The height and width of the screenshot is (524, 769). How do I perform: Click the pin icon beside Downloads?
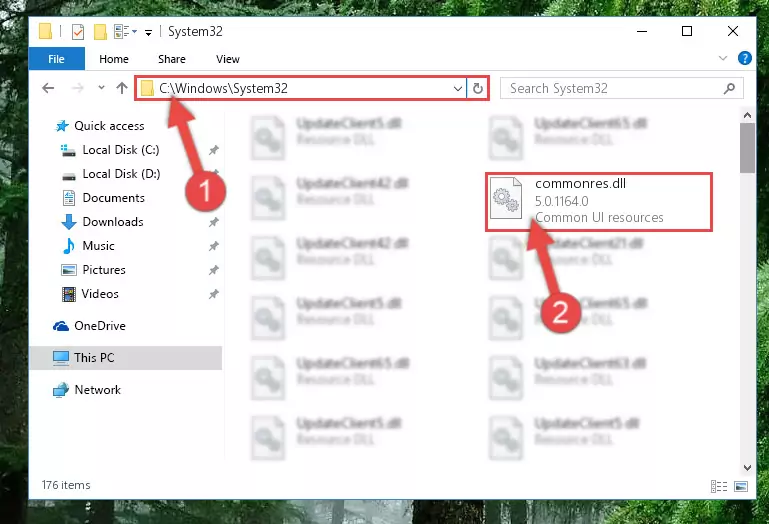click(x=213, y=222)
